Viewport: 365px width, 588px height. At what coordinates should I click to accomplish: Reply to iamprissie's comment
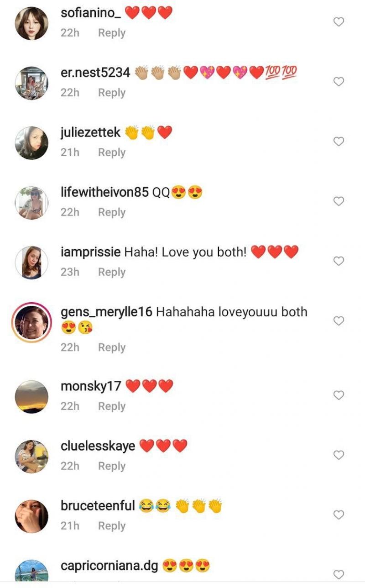(x=112, y=272)
